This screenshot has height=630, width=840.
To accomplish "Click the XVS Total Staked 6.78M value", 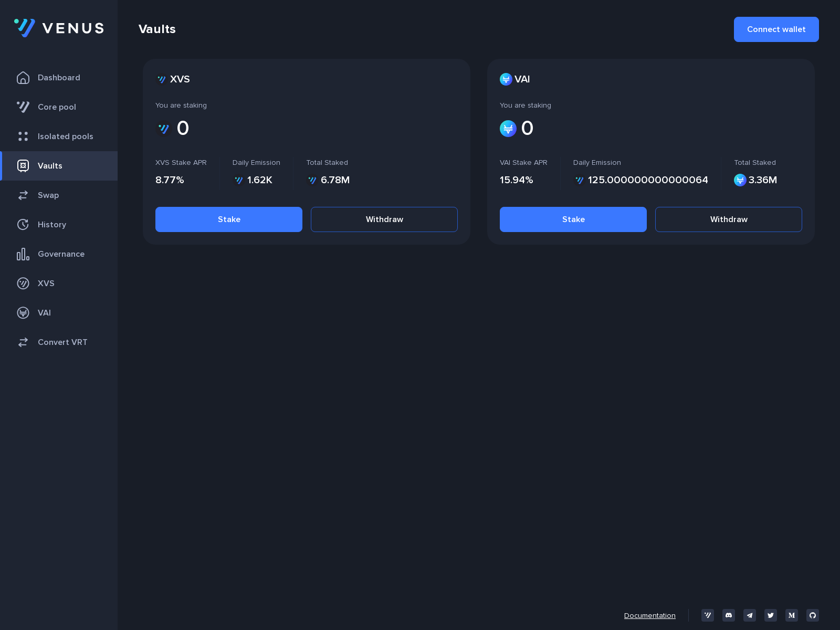I will 335,180.
